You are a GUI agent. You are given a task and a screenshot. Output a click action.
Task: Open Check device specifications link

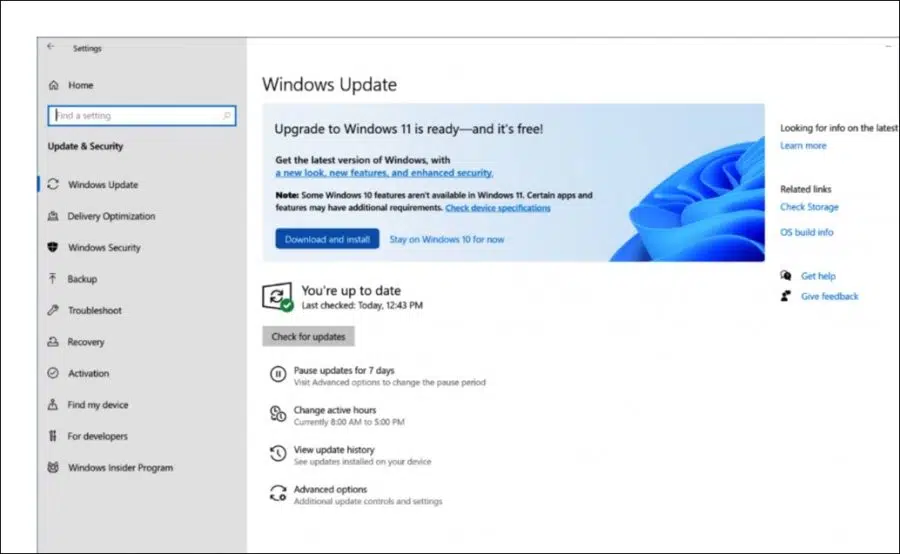(x=498, y=208)
